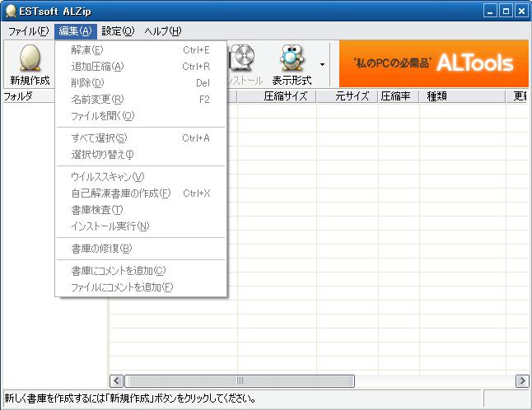Viewport: 532px width, 410px height.
Task: Sort by 圧縮率 column header
Action: point(399,96)
